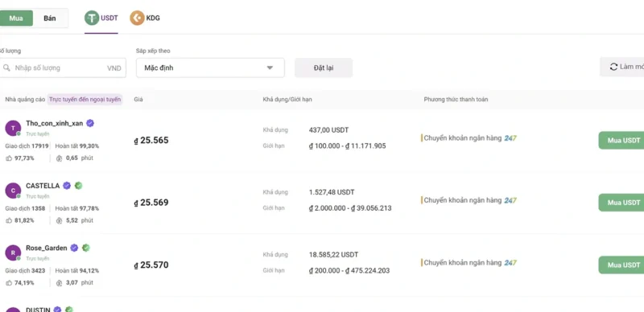Focus the Nhập số lượng amount field
Viewport: 644px width, 312px height.
(x=63, y=68)
